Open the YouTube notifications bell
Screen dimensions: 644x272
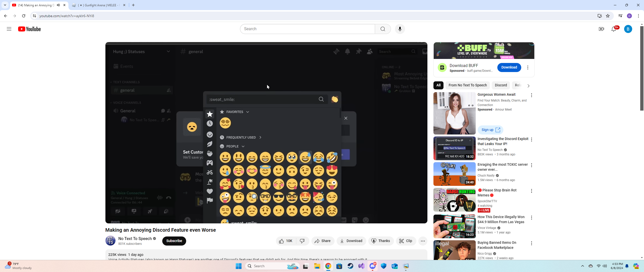[614, 29]
